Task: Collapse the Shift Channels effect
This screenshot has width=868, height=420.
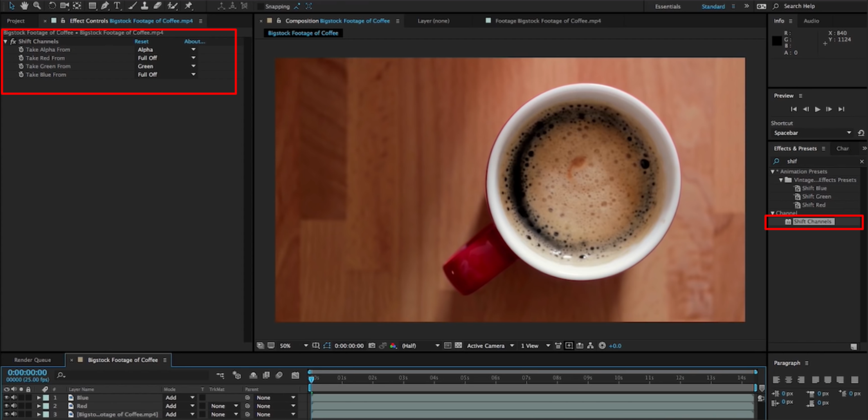Action: pyautogui.click(x=5, y=41)
